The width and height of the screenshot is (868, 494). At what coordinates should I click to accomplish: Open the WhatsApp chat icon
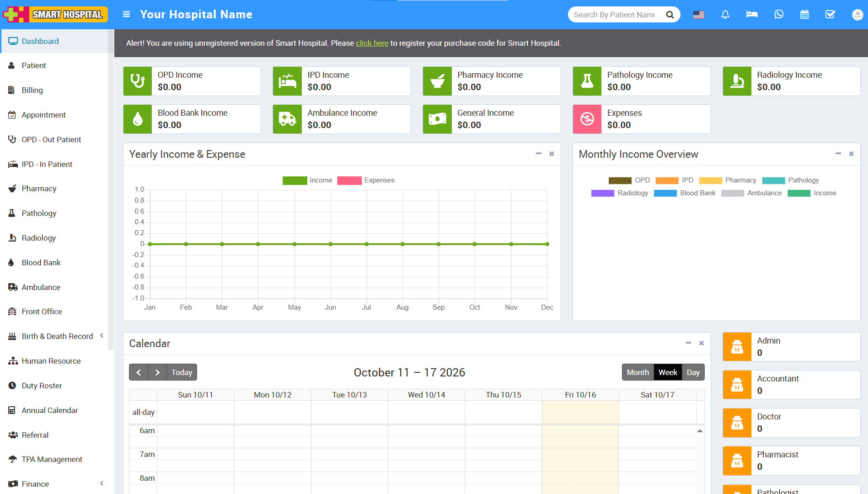click(779, 15)
